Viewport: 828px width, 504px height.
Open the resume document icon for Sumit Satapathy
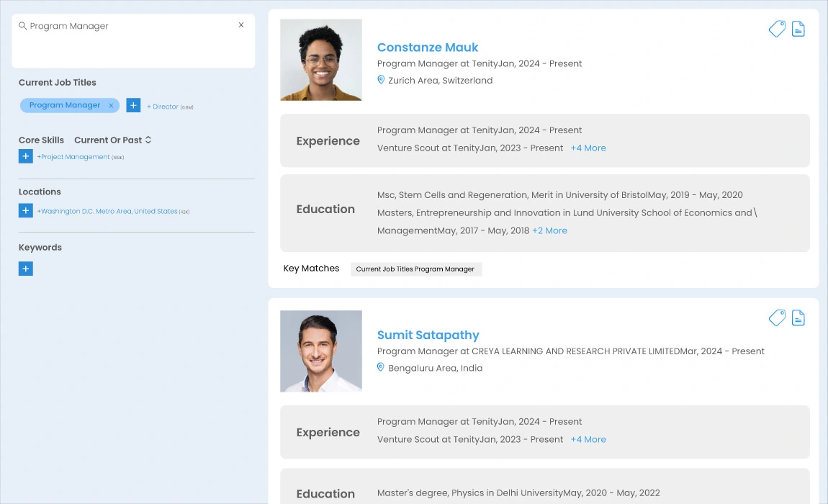pyautogui.click(x=798, y=317)
